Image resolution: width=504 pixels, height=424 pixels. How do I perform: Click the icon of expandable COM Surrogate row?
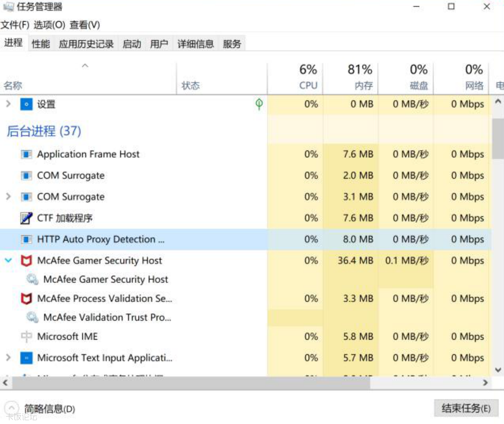(x=26, y=197)
